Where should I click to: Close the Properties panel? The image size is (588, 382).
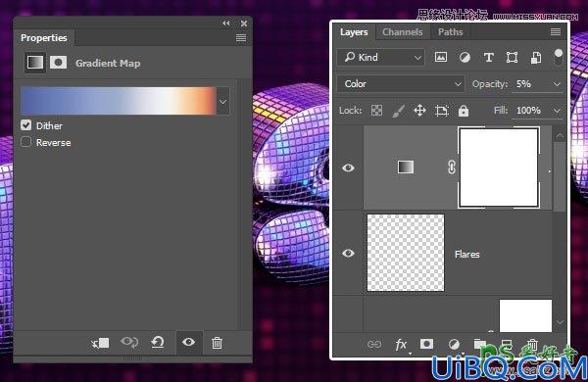pos(244,24)
